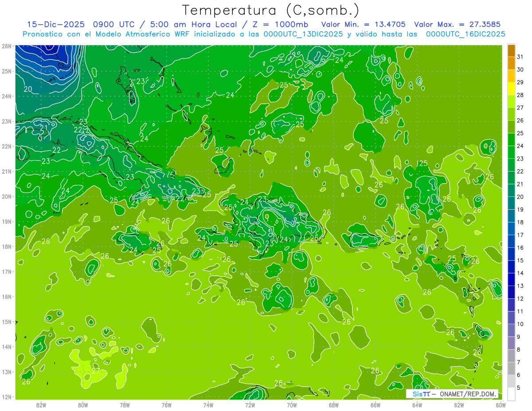Click the 76W longitude axis label
Image resolution: width=532 pixels, height=411 pixels.
coord(166,405)
